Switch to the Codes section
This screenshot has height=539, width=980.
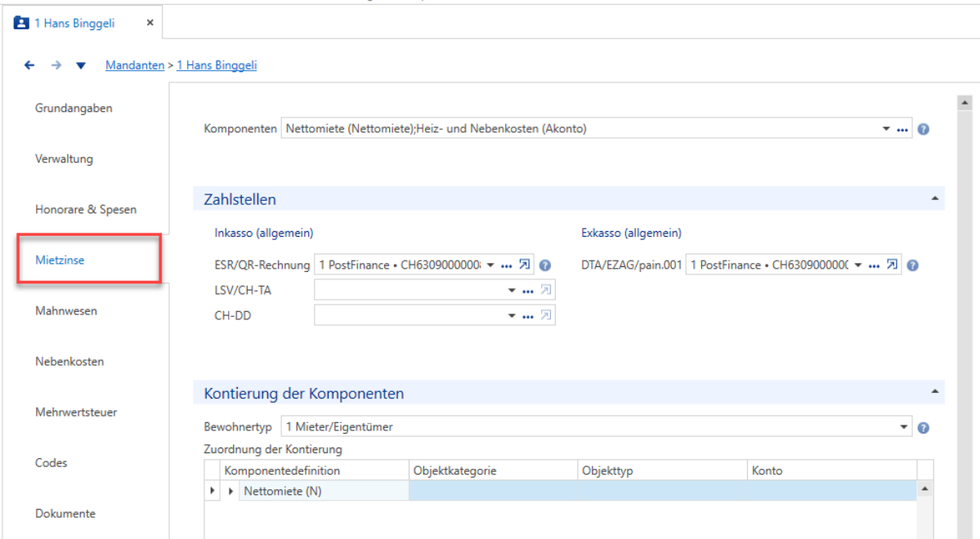click(51, 463)
